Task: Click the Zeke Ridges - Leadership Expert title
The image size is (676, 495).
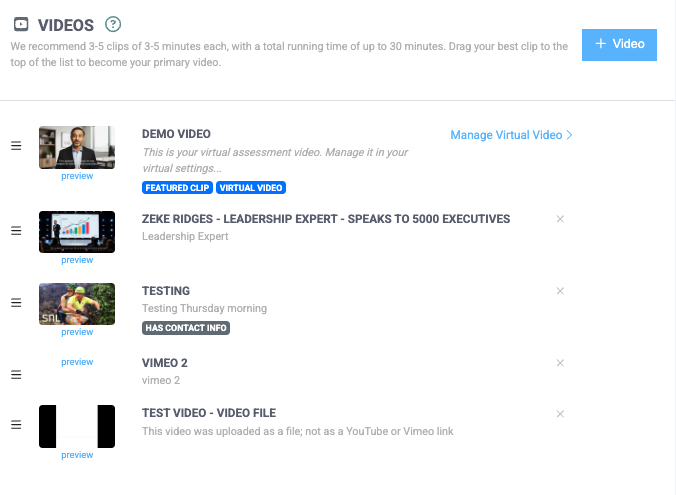Action: click(326, 219)
